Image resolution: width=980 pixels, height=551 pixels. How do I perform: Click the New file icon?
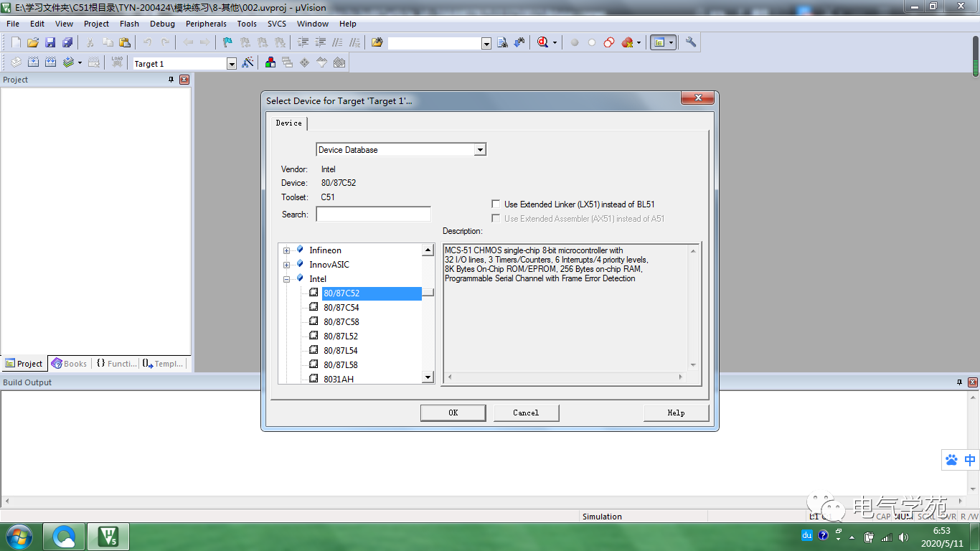pos(16,42)
